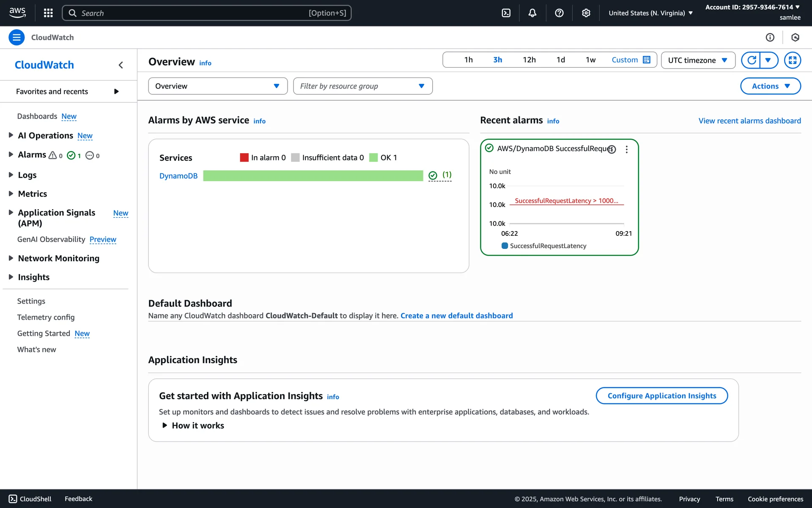Enter full screen mode icon
Screen dimensions: 812x508
click(792, 60)
